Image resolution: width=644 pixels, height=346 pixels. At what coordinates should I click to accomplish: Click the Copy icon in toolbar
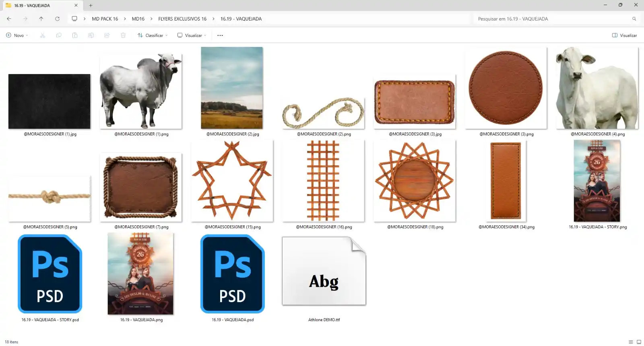[59, 35]
